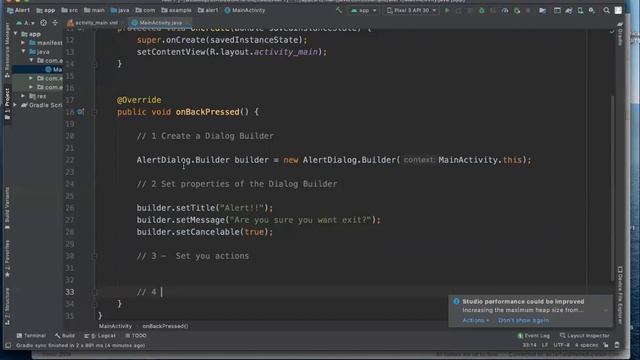
Task: Click the java breadcrumb in navigation bar
Action: (x=120, y=10)
